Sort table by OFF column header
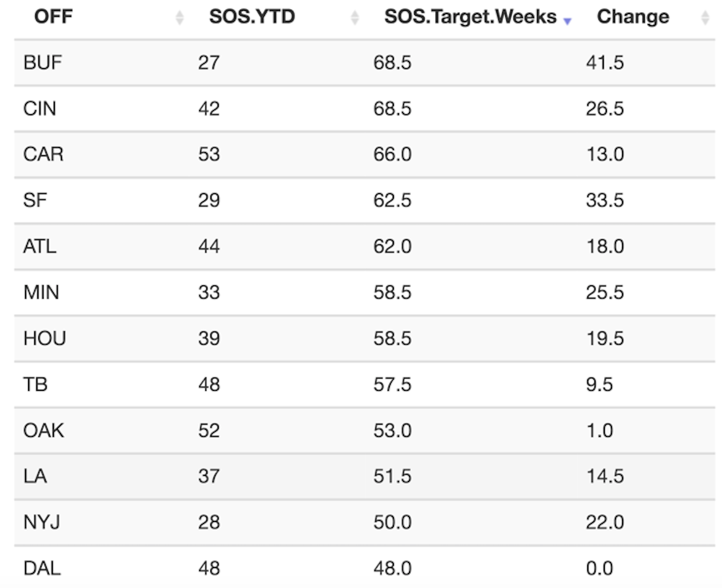Image resolution: width=722 pixels, height=588 pixels. click(x=53, y=17)
